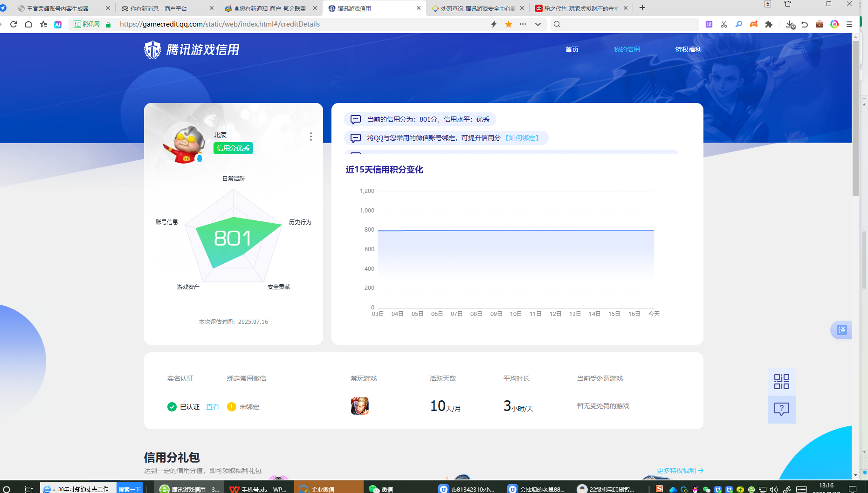Open favorites star-list icon in toolbar
Viewport: 868px width, 493px height.
pyautogui.click(x=43, y=24)
